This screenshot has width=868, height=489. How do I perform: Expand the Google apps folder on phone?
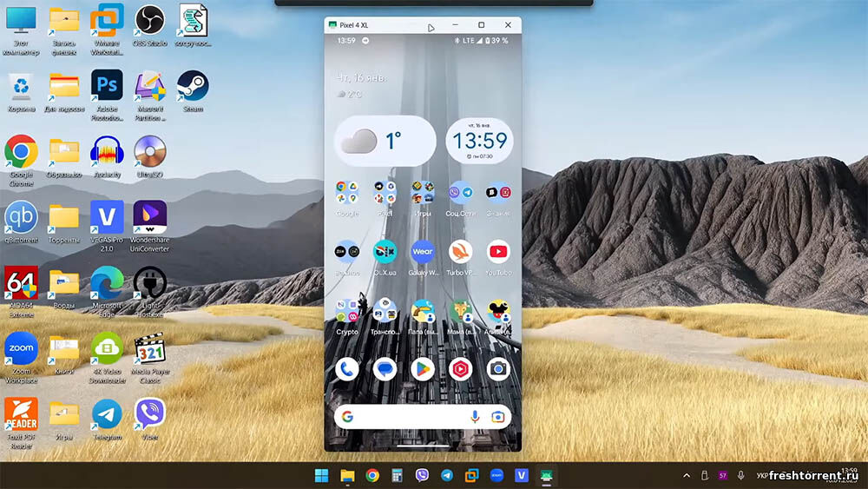[347, 192]
